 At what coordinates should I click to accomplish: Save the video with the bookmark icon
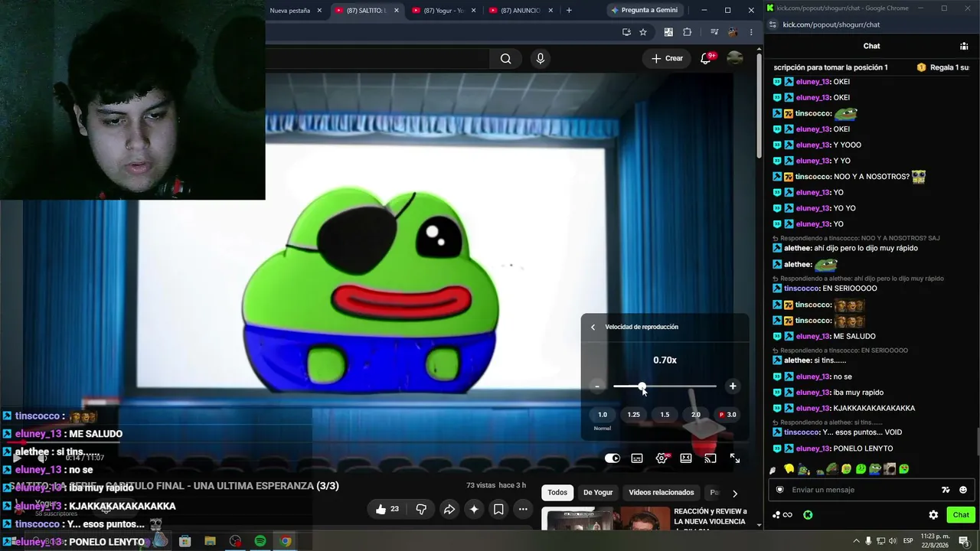click(x=498, y=509)
